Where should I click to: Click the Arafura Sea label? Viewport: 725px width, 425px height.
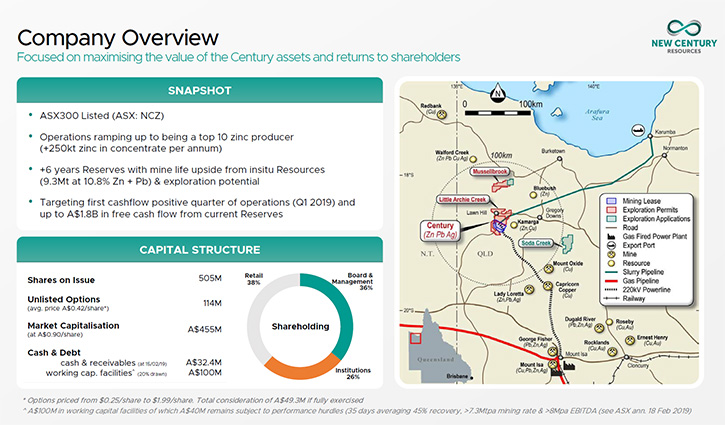point(597,115)
